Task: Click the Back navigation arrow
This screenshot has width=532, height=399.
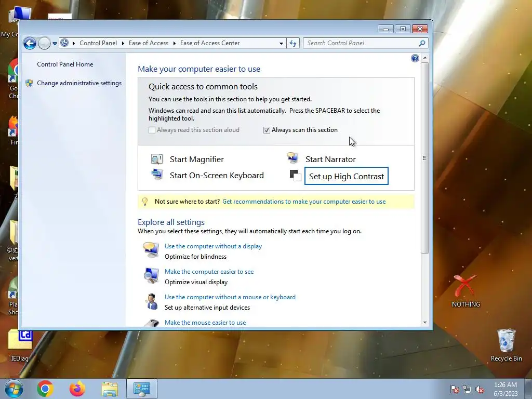Action: [x=30, y=43]
